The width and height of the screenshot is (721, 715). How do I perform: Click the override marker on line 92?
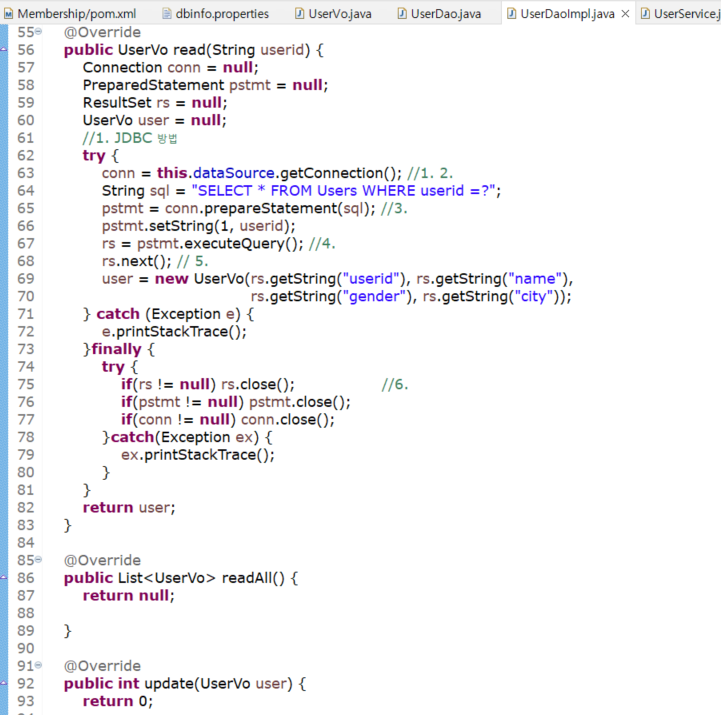[4, 683]
